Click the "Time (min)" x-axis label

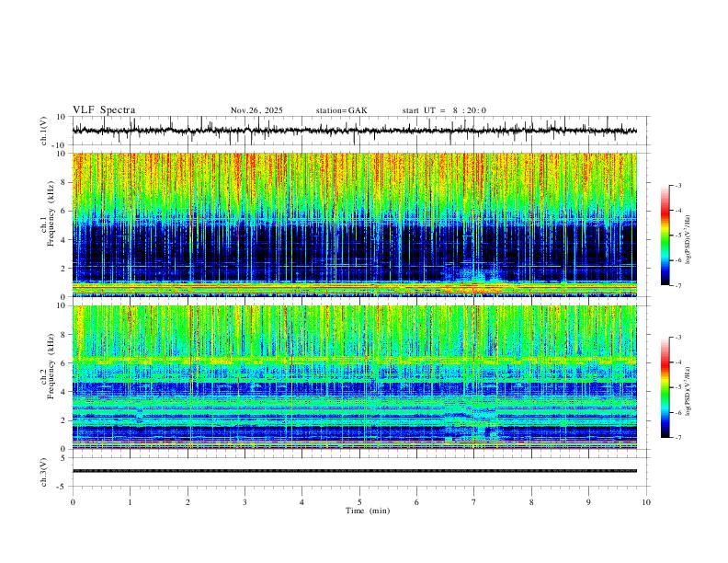(368, 511)
